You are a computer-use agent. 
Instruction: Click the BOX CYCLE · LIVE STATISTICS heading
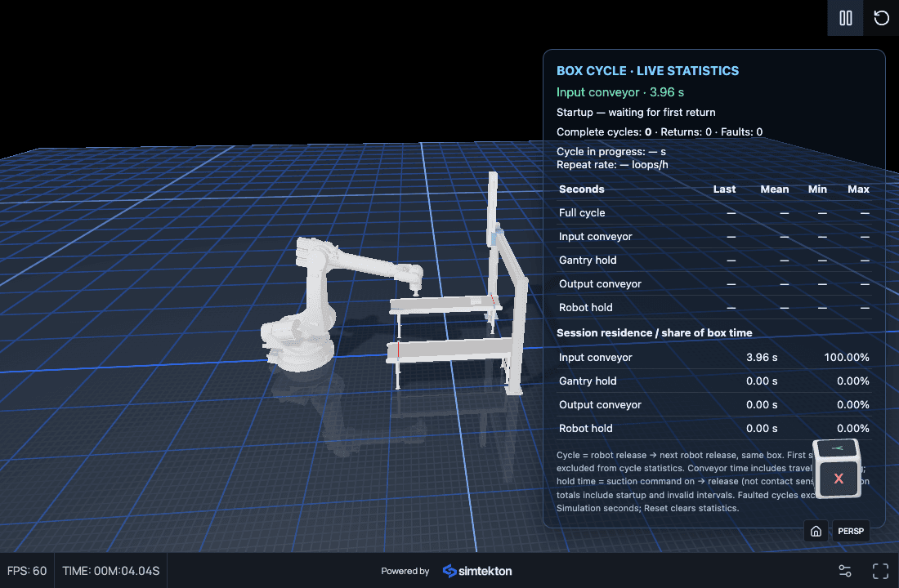coord(647,71)
